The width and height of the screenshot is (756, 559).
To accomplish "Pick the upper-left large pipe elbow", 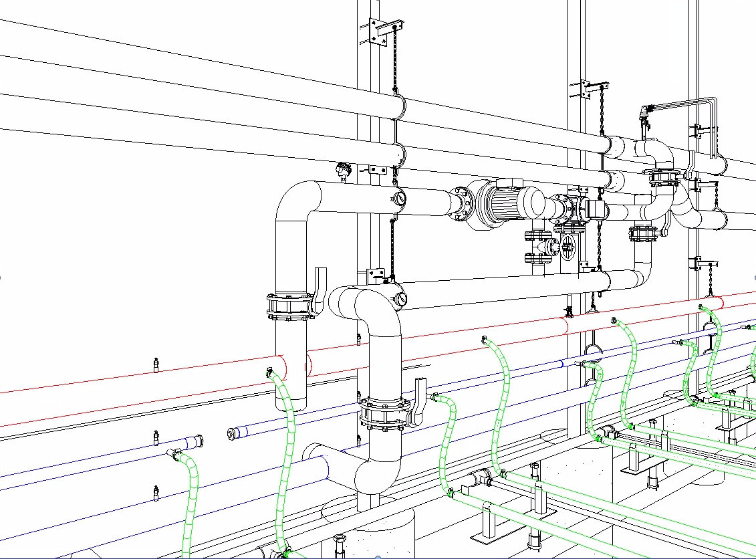I will click(294, 201).
